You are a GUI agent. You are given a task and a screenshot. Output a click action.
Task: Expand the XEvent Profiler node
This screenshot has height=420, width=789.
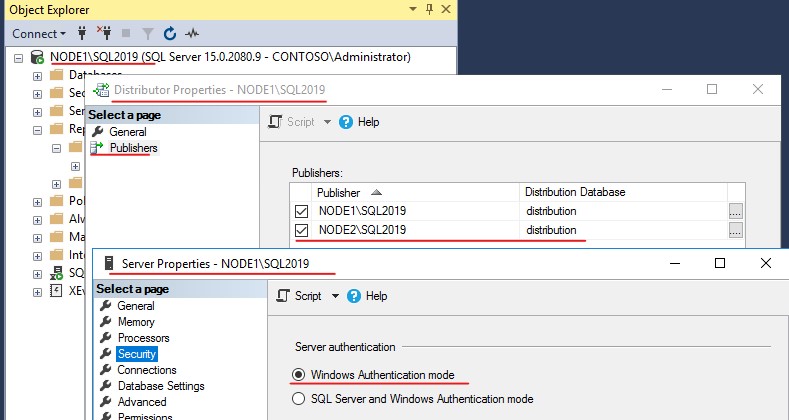(37, 292)
